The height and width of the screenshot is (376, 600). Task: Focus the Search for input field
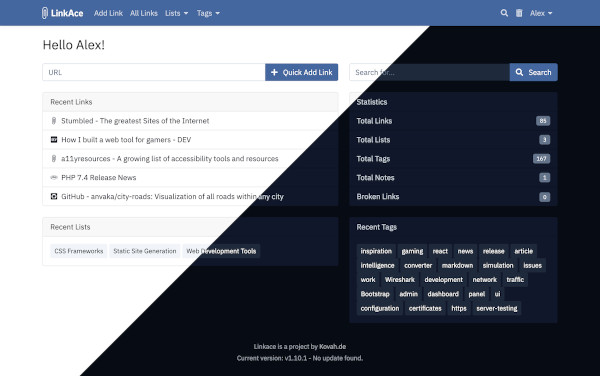click(429, 72)
